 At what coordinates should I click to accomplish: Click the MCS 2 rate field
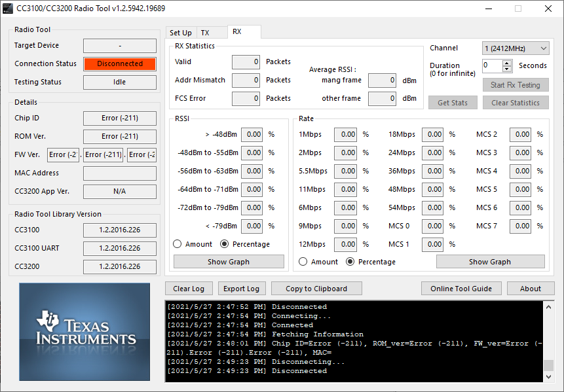pos(521,135)
